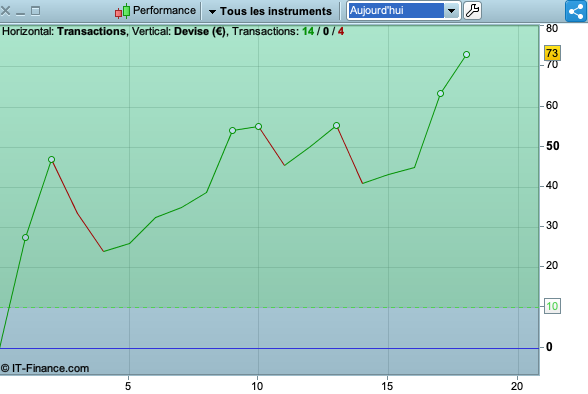Select the data marker at transaction 9
The height and width of the screenshot is (394, 588).
(232, 130)
